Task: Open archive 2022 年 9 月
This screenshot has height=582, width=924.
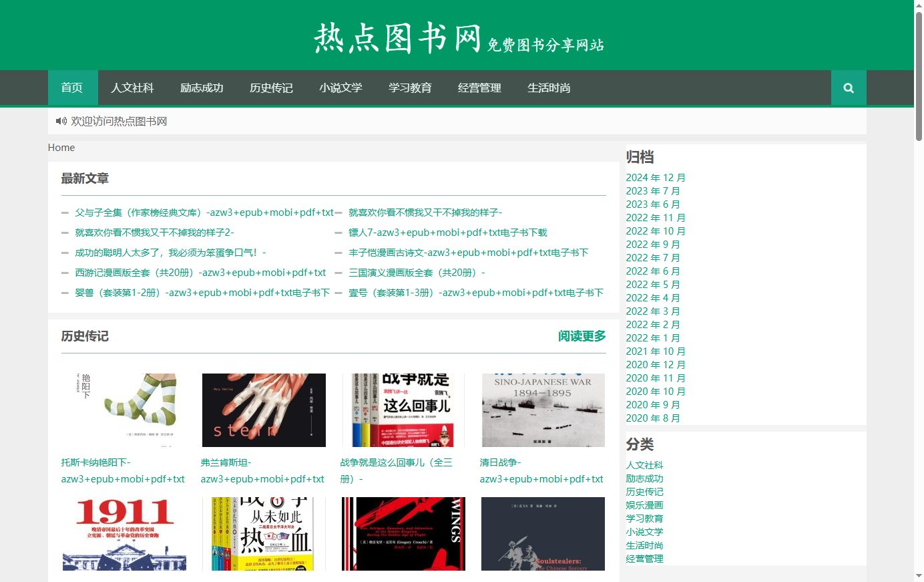Action: 653,245
